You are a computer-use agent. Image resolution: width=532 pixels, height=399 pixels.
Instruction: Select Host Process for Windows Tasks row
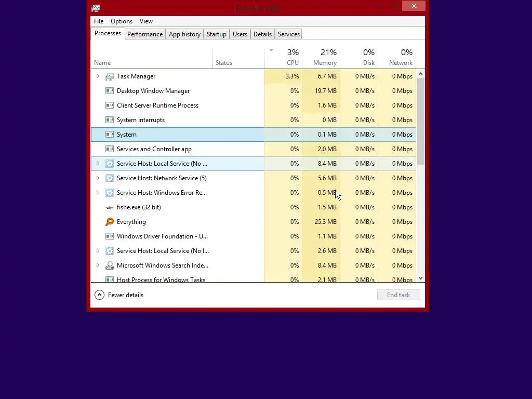254,279
